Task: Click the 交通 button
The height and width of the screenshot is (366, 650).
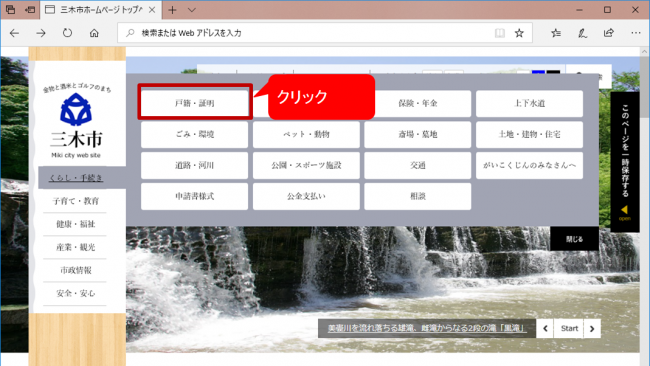Action: click(417, 165)
